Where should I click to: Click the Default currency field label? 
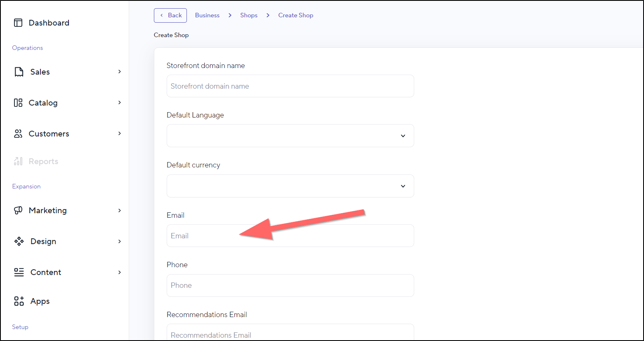pos(193,165)
